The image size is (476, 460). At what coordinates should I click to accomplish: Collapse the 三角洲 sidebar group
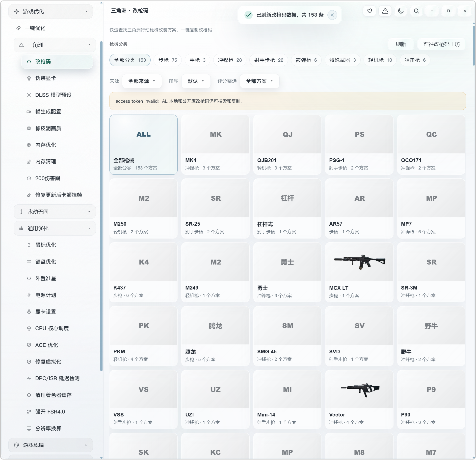[x=55, y=45]
